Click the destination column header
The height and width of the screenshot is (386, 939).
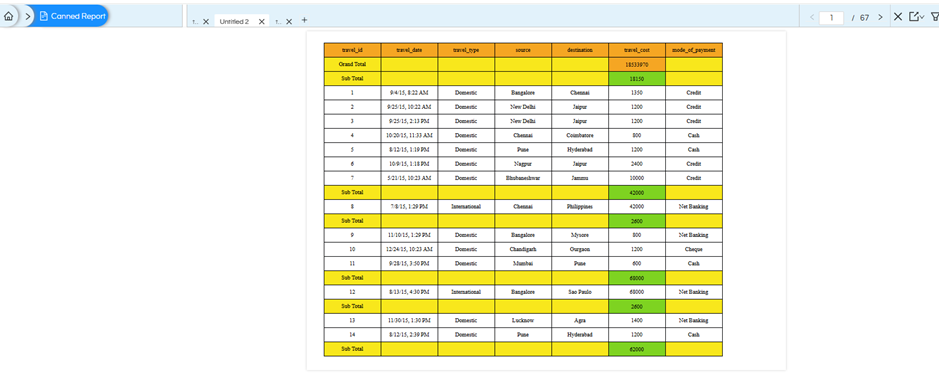[x=580, y=50]
